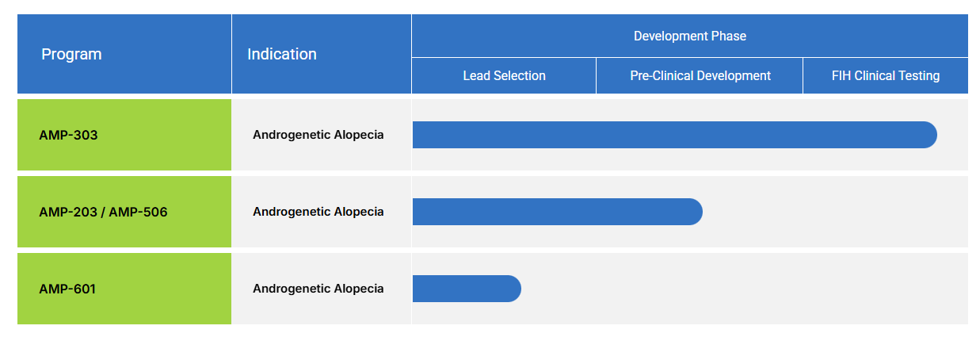Click empty gray track right of AMP-601 bar
The image size is (980, 341).
click(745, 289)
